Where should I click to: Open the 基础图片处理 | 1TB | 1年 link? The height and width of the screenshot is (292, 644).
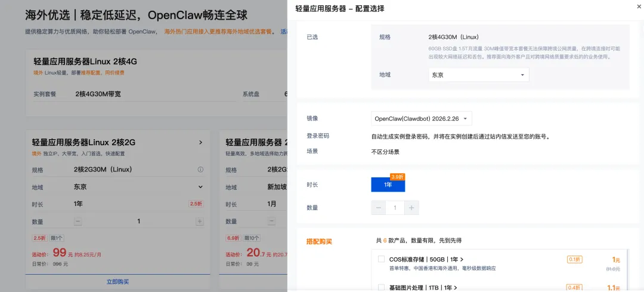[423, 287]
